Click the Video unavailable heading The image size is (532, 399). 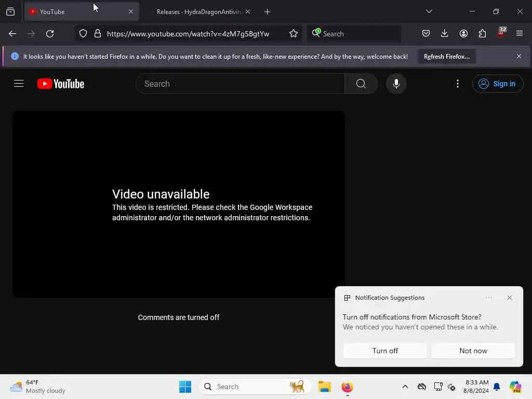(x=161, y=194)
